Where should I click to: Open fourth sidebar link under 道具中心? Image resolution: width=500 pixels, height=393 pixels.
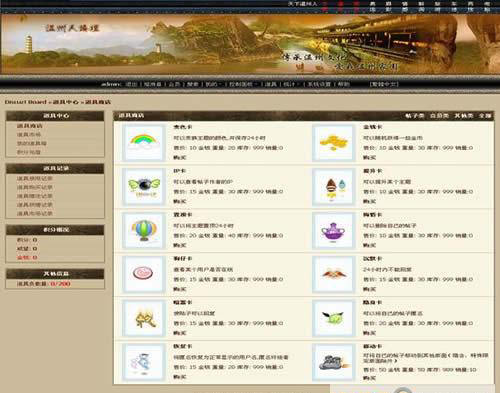(x=29, y=152)
